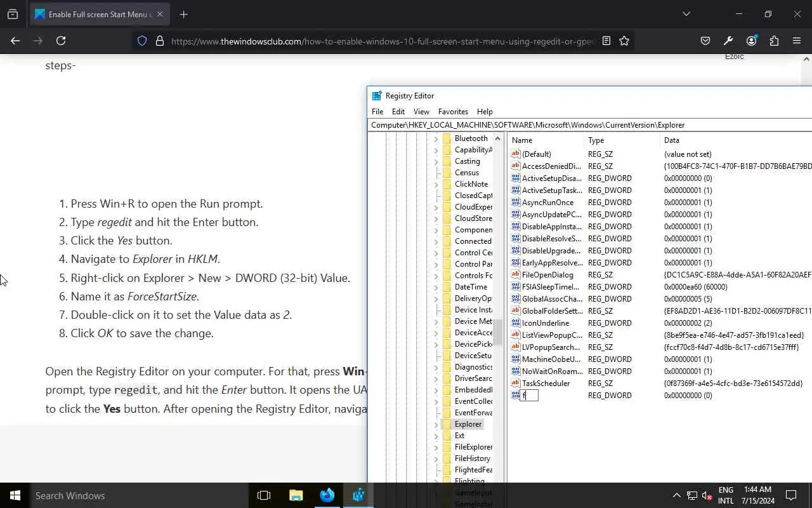Expand the Casting key arrow
The width and height of the screenshot is (812, 508).
coord(436,162)
